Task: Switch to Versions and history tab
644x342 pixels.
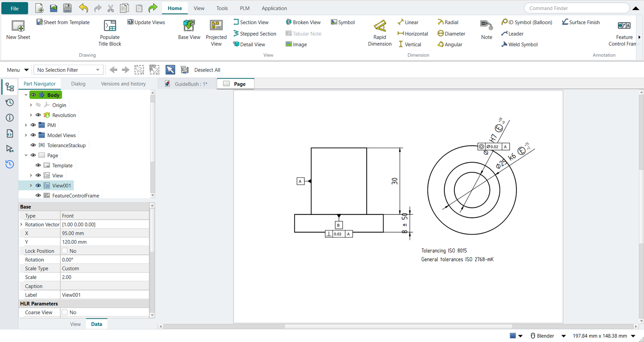Action: [x=123, y=84]
